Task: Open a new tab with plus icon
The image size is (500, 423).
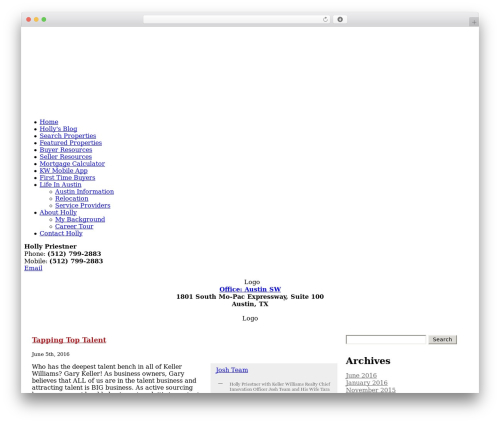Action: click(474, 22)
